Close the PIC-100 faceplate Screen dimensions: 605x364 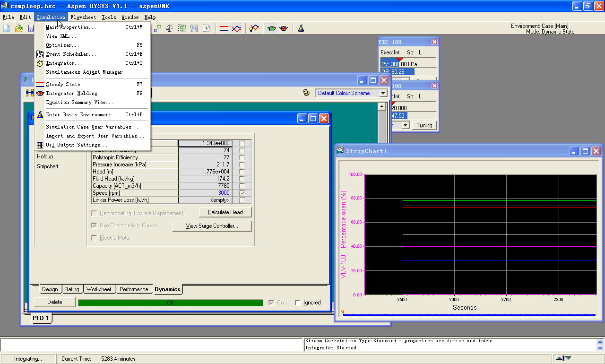click(434, 42)
